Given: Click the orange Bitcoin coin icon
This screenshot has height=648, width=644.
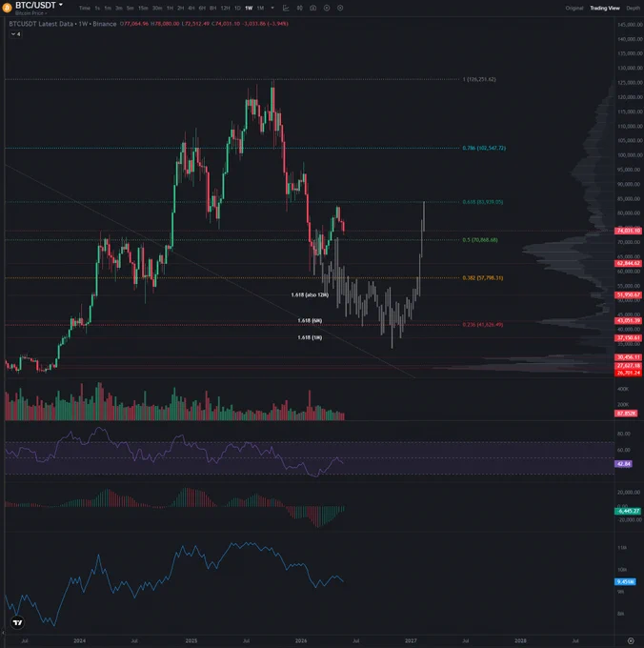Looking at the screenshot, I should point(7,8).
